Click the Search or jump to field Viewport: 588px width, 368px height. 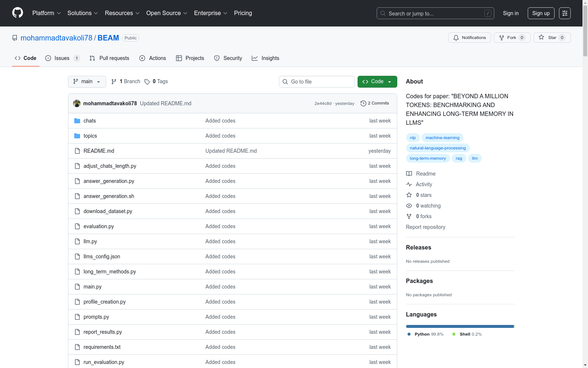[x=435, y=13]
